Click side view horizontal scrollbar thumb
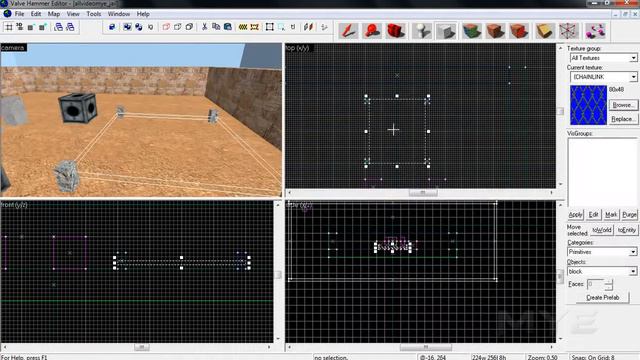640x360 pixels. click(426, 347)
